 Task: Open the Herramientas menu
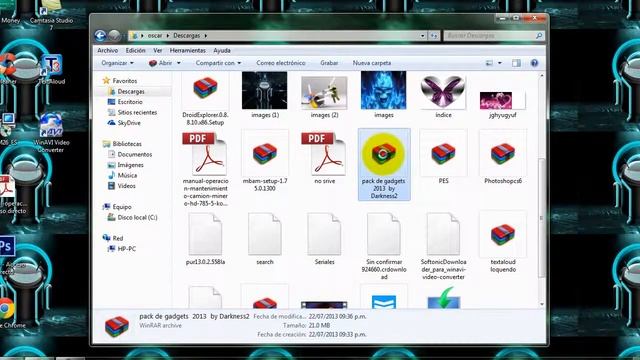187,51
